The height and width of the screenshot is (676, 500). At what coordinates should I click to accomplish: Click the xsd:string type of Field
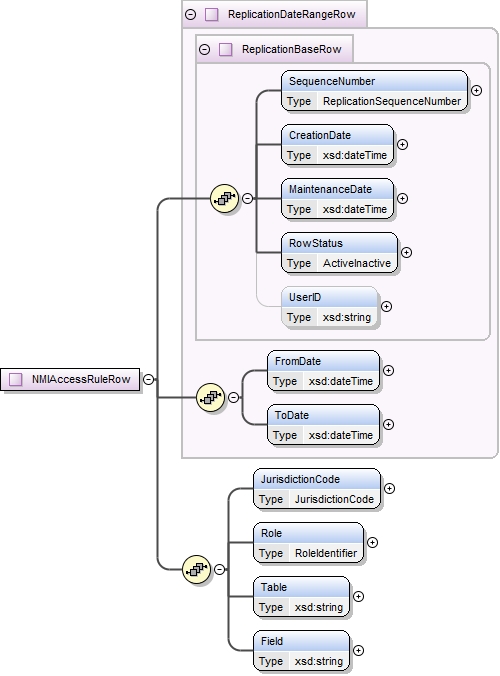tap(319, 661)
